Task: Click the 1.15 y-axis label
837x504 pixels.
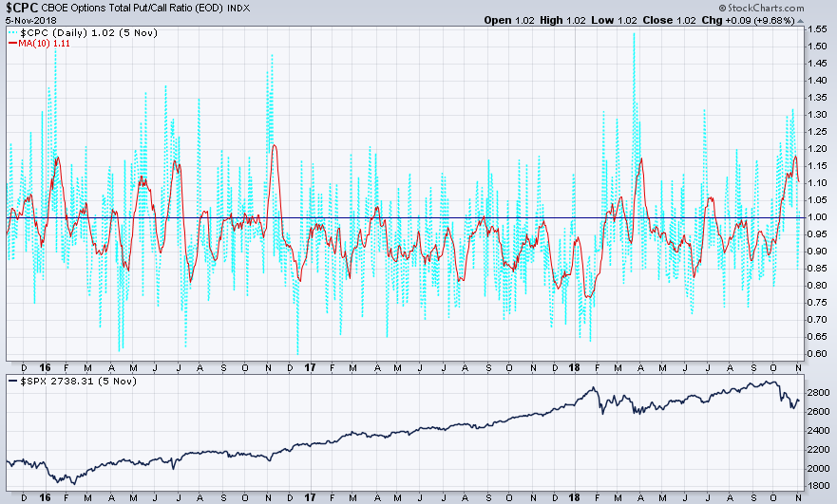Action: (x=817, y=166)
